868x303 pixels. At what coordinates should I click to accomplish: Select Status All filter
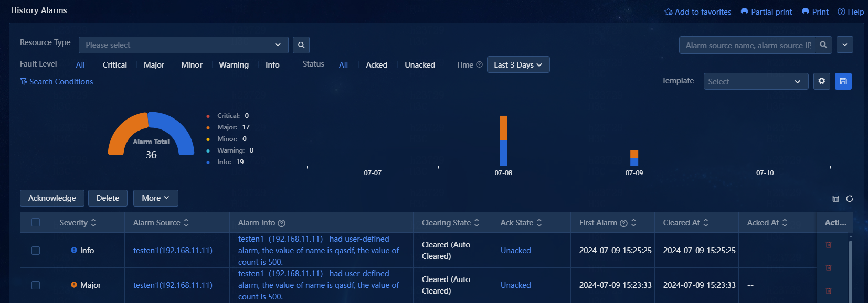[343, 65]
